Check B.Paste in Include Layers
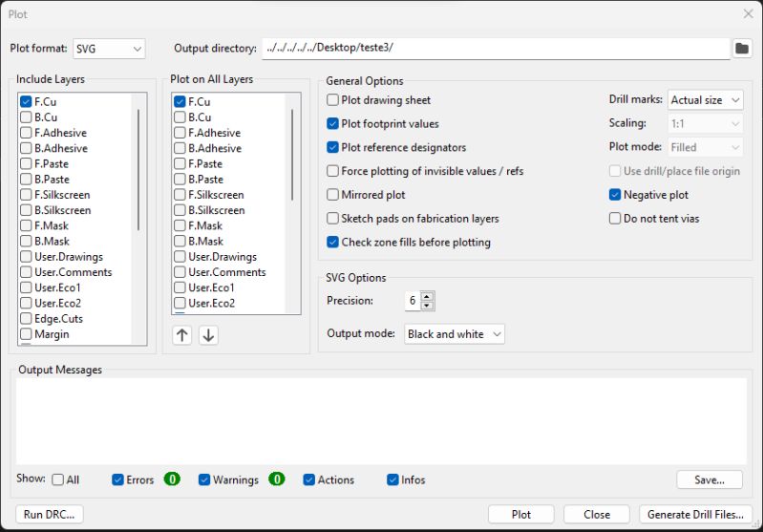 click(26, 180)
